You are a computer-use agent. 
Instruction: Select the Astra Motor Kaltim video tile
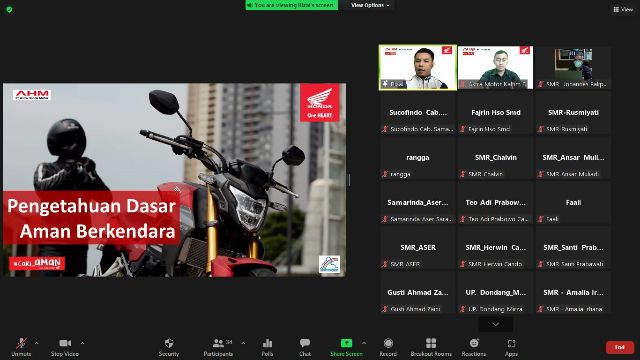point(496,67)
